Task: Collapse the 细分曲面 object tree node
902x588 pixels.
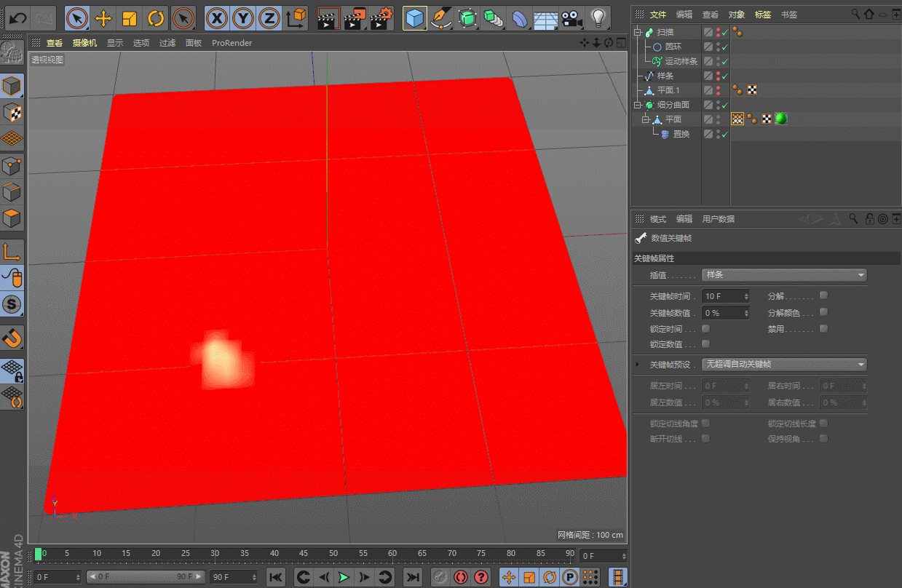Action: pos(638,106)
